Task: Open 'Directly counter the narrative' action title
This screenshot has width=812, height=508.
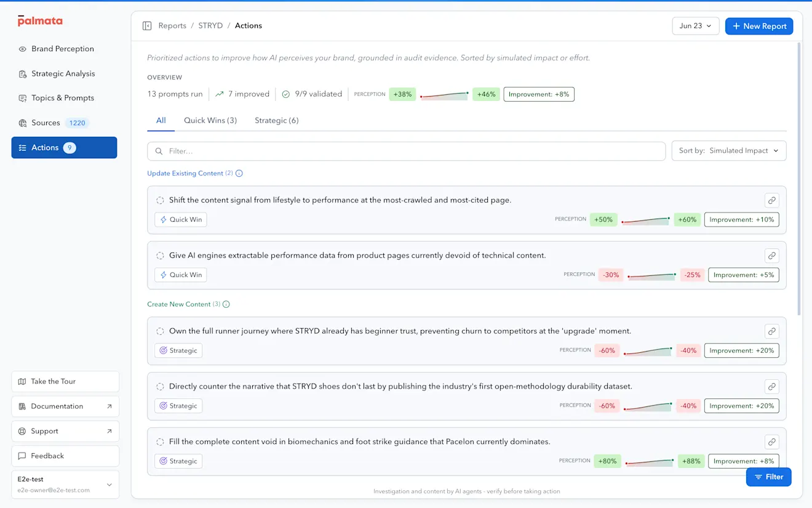Action: pyautogui.click(x=400, y=387)
